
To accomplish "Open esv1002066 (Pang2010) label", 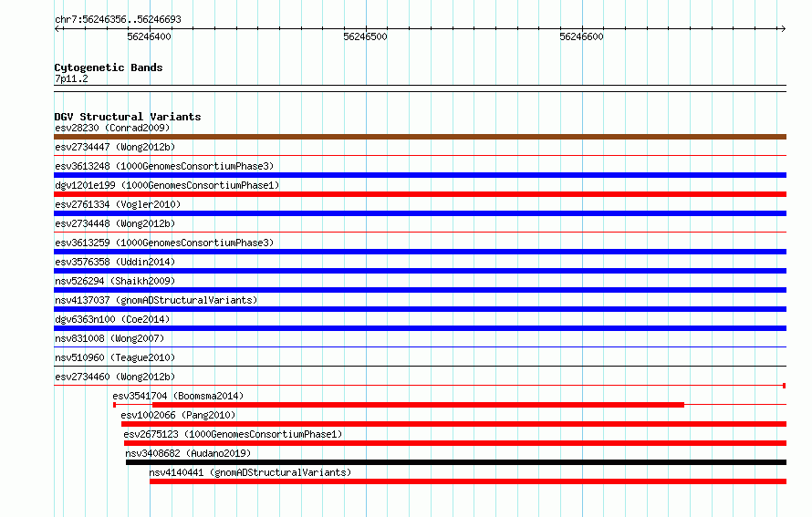I will [178, 415].
